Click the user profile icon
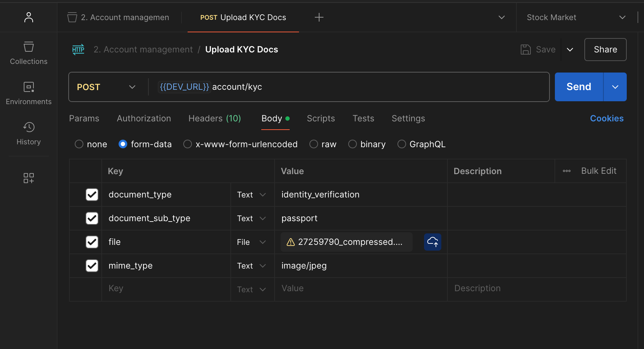The height and width of the screenshot is (349, 644). (28, 17)
